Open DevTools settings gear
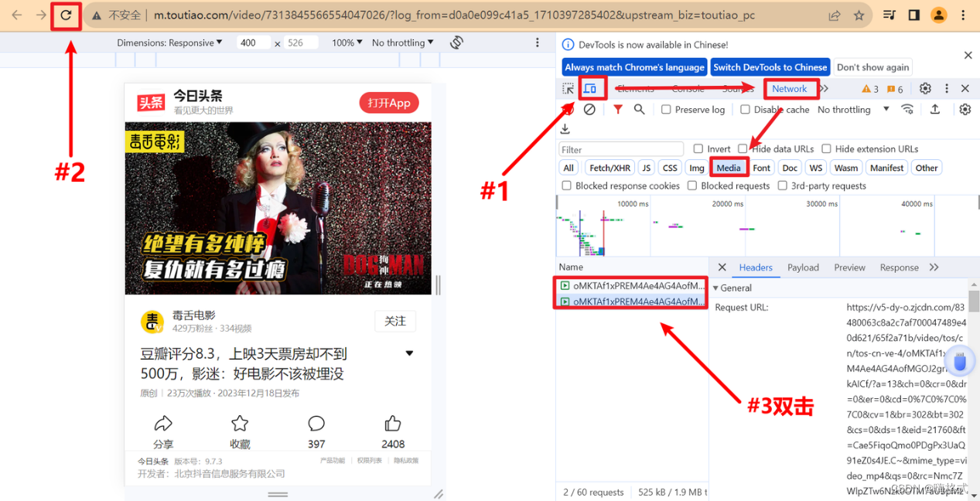Screen dimensions: 980x501 (x=925, y=88)
